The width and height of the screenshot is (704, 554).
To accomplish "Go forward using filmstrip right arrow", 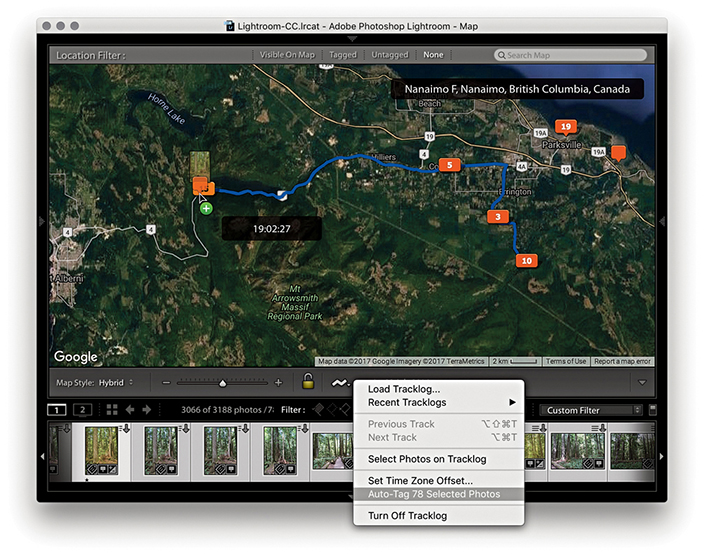I will point(147,410).
